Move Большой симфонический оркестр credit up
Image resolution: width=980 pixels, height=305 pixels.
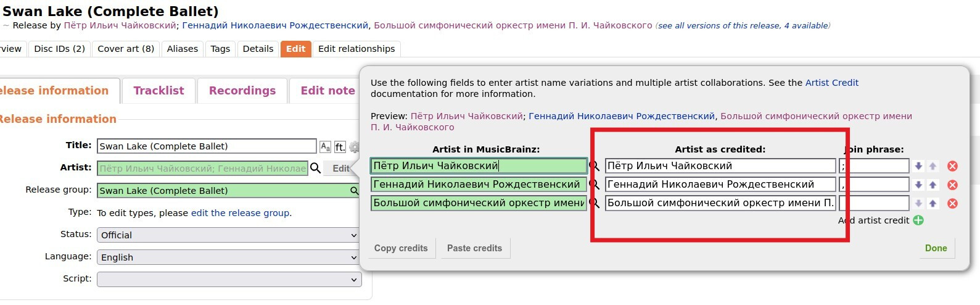point(933,203)
